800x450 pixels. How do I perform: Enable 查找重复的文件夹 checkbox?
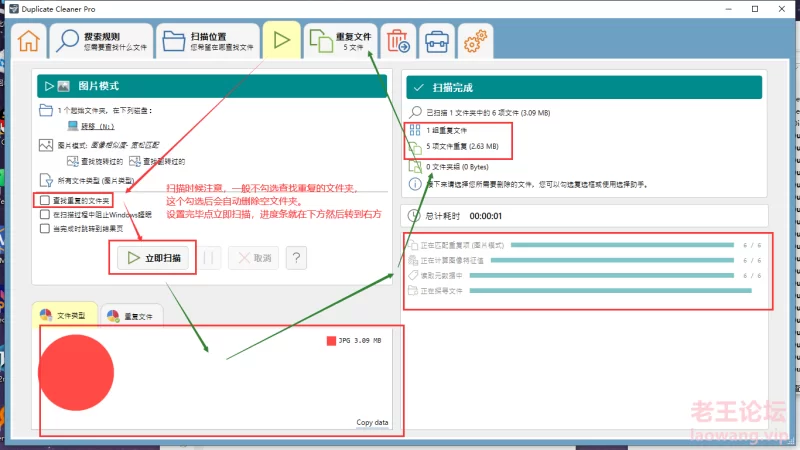pos(45,200)
